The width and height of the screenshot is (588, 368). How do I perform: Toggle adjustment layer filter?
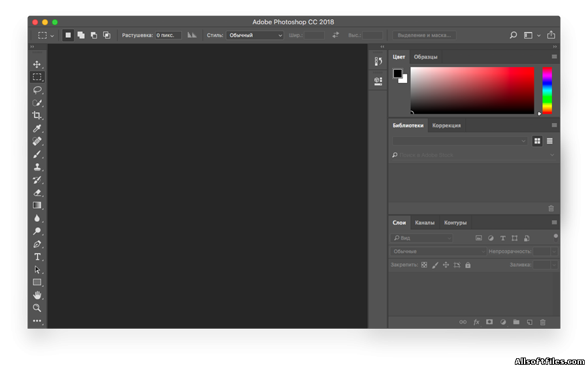click(x=491, y=238)
